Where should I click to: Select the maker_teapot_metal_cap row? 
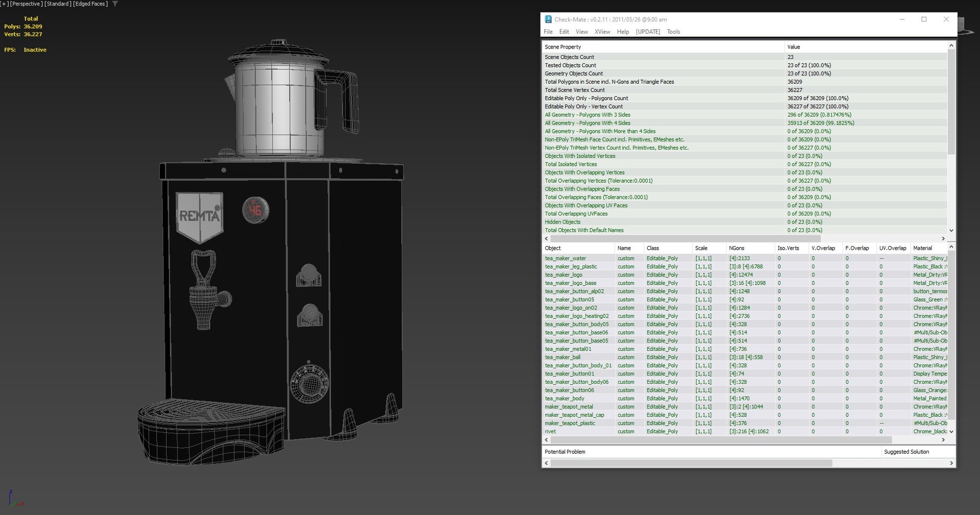[x=745, y=415]
